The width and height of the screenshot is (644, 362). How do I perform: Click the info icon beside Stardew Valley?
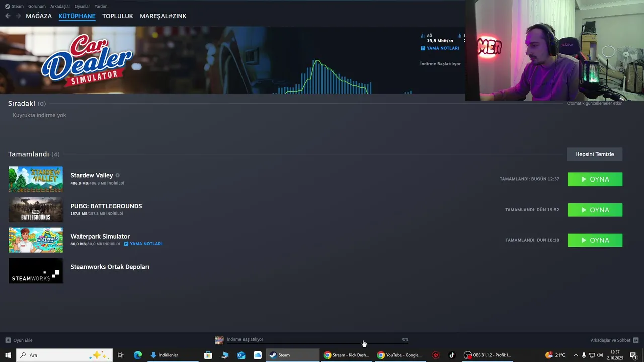[x=117, y=175]
